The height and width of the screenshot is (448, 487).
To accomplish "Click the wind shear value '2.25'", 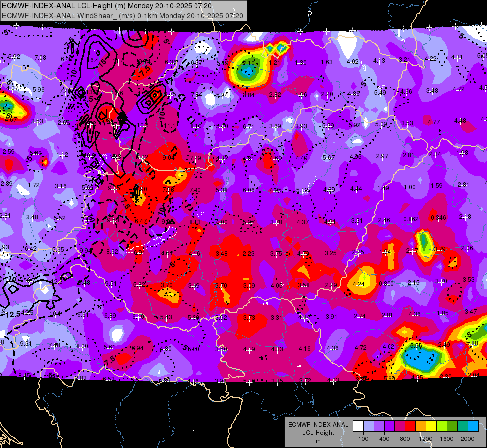I will click(x=358, y=252).
